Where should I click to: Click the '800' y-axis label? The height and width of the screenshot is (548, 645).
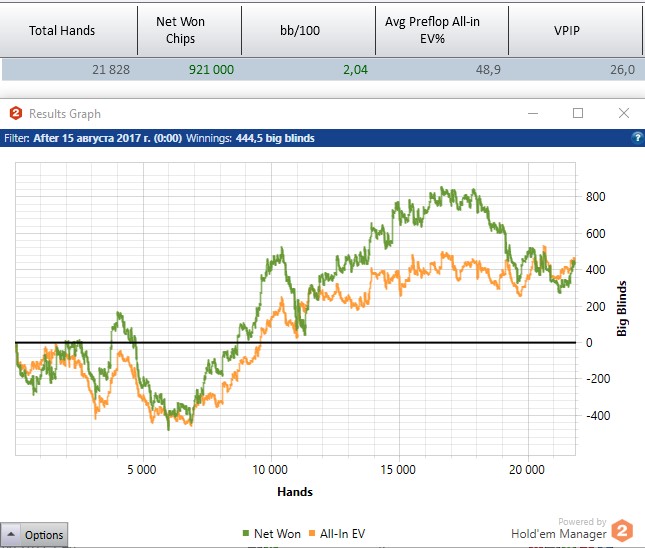pos(596,197)
